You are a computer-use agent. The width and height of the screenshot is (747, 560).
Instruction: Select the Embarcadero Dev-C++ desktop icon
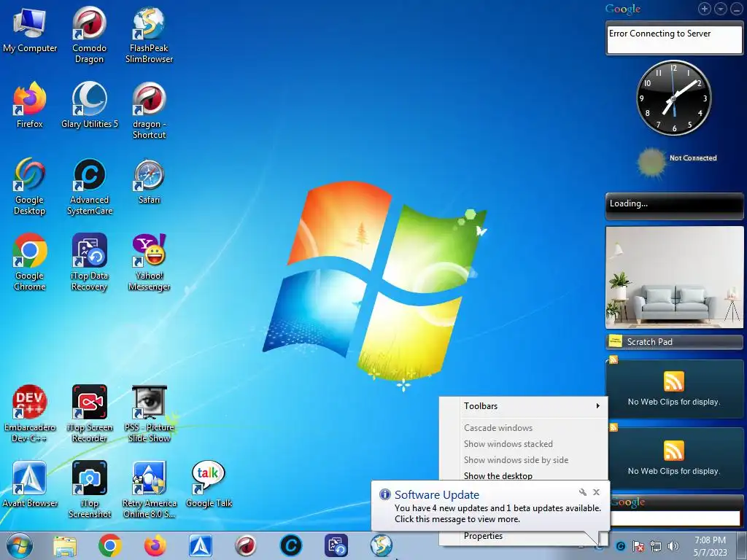coord(29,413)
